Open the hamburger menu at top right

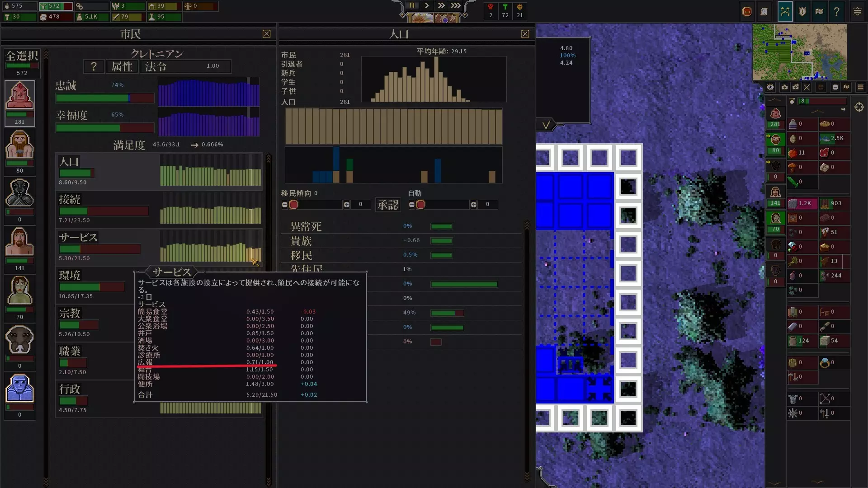857,12
